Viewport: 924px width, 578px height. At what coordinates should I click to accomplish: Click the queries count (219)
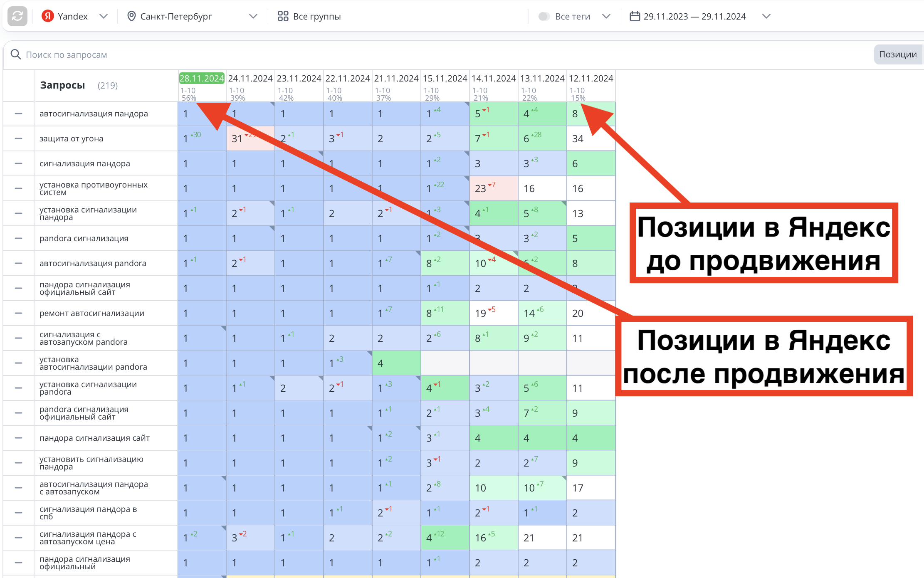click(107, 85)
